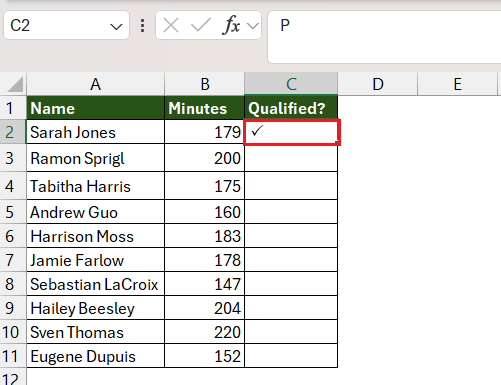This screenshot has width=501, height=385.
Task: Select column B header
Action: [205, 84]
